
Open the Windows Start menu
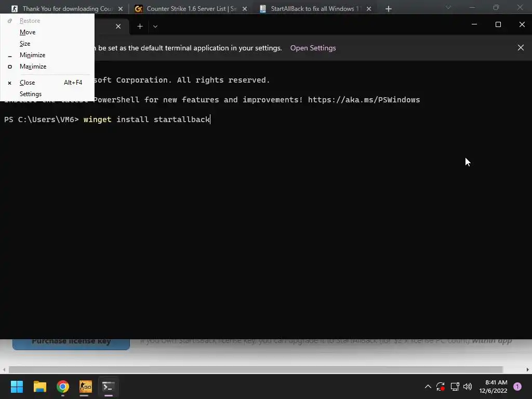[17, 387]
